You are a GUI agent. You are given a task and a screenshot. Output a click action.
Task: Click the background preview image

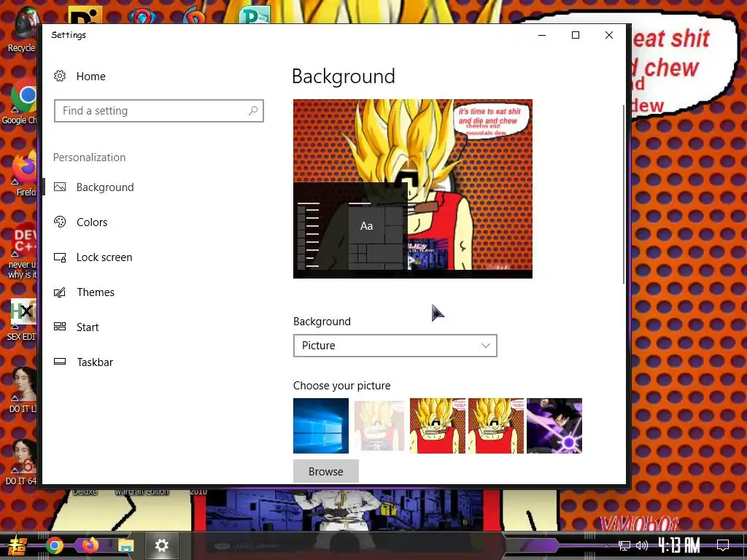click(x=413, y=189)
